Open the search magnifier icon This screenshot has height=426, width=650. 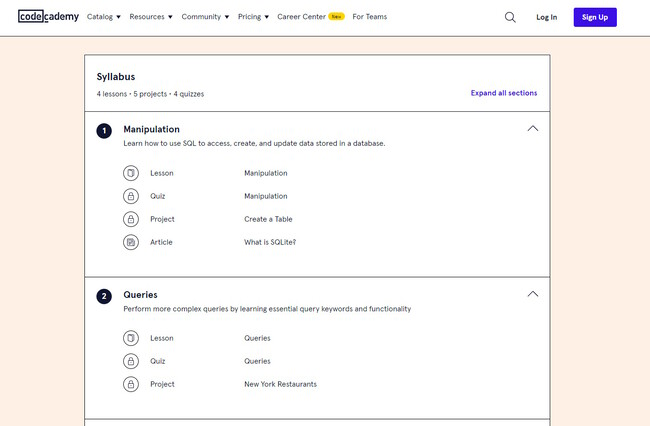510,17
